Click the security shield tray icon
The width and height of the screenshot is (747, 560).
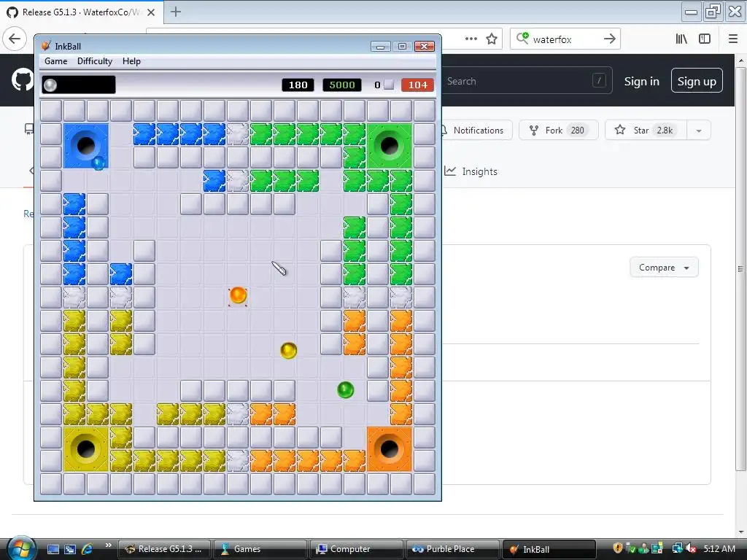point(617,548)
